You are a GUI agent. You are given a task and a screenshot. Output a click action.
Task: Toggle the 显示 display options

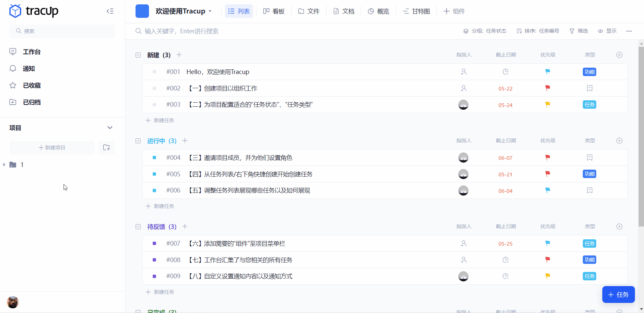(608, 31)
